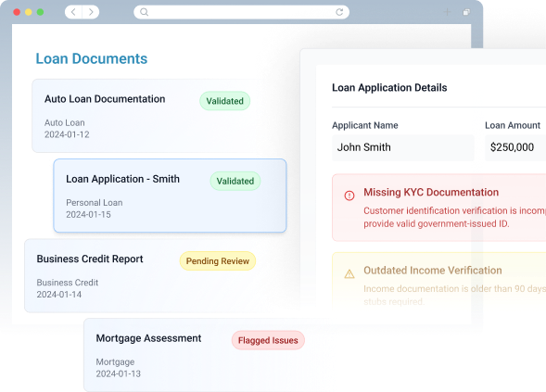546x392 pixels.
Task: Open the Business Credit Report document
Action: (162, 275)
